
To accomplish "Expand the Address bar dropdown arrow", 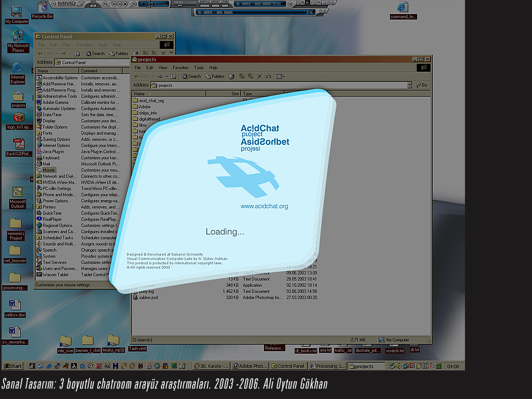I will [409, 85].
